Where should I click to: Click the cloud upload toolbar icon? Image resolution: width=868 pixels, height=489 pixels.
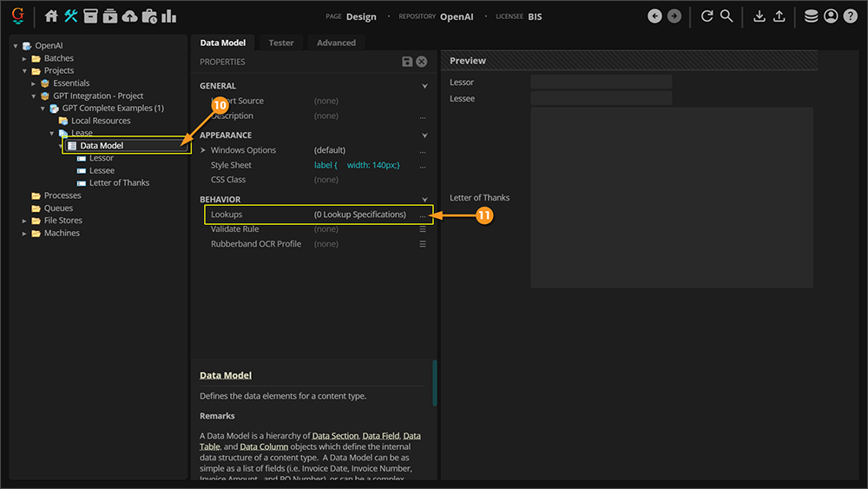[x=129, y=17]
